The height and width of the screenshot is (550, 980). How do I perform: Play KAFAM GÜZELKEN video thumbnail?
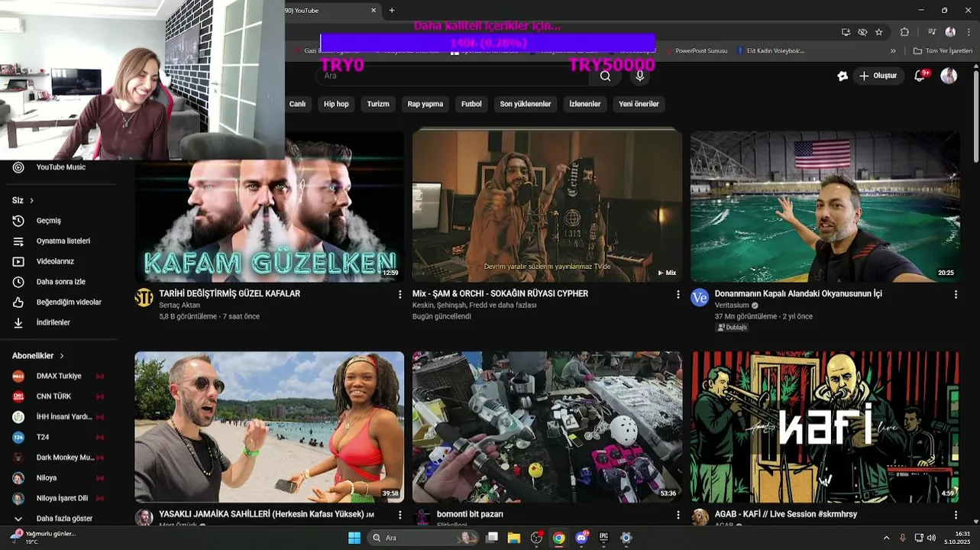270,206
